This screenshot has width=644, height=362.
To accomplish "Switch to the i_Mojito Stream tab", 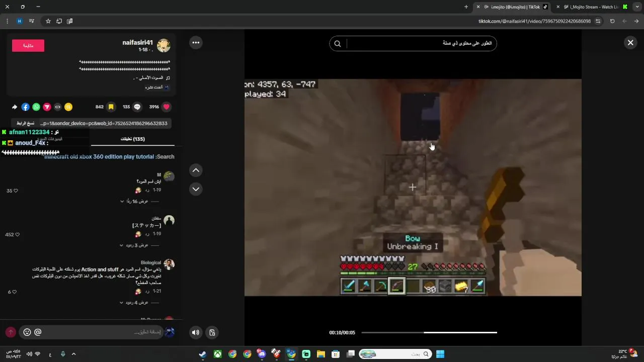I will (592, 7).
